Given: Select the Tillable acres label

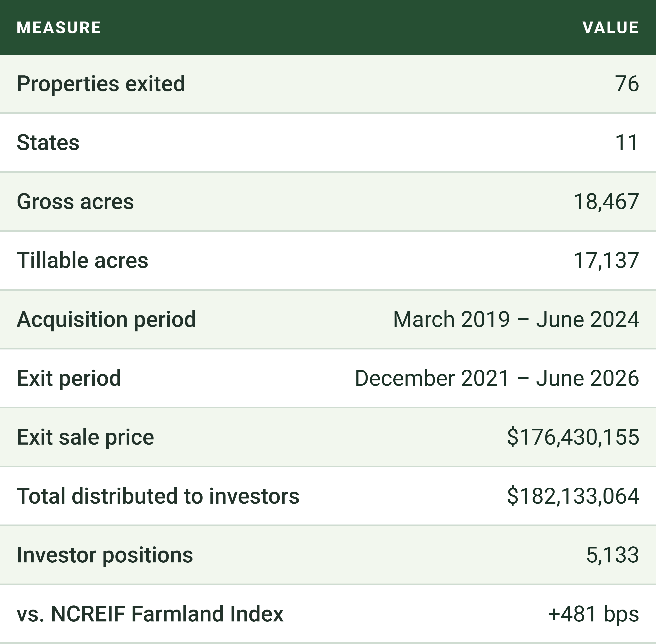Looking at the screenshot, I should tap(83, 261).
